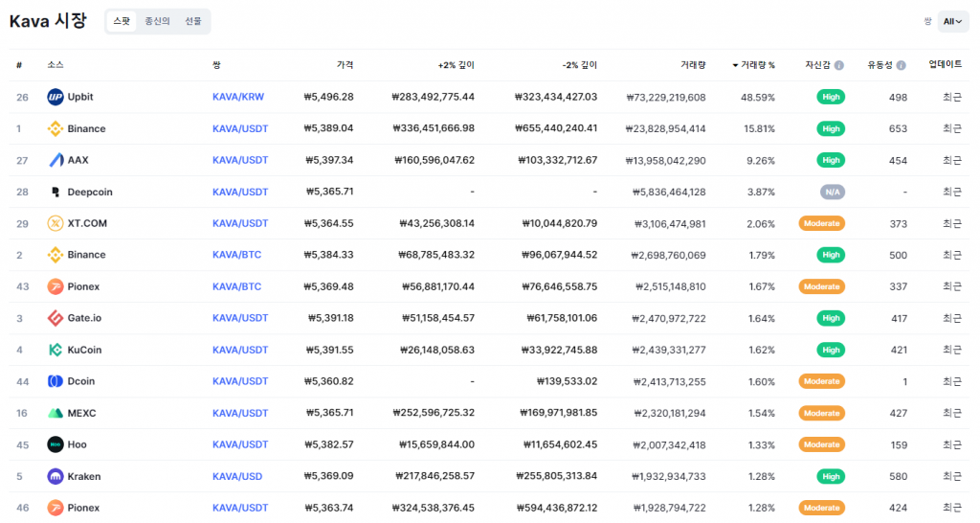The width and height of the screenshot is (980, 523).
Task: Click the Kava 시장 heading
Action: [x=48, y=21]
